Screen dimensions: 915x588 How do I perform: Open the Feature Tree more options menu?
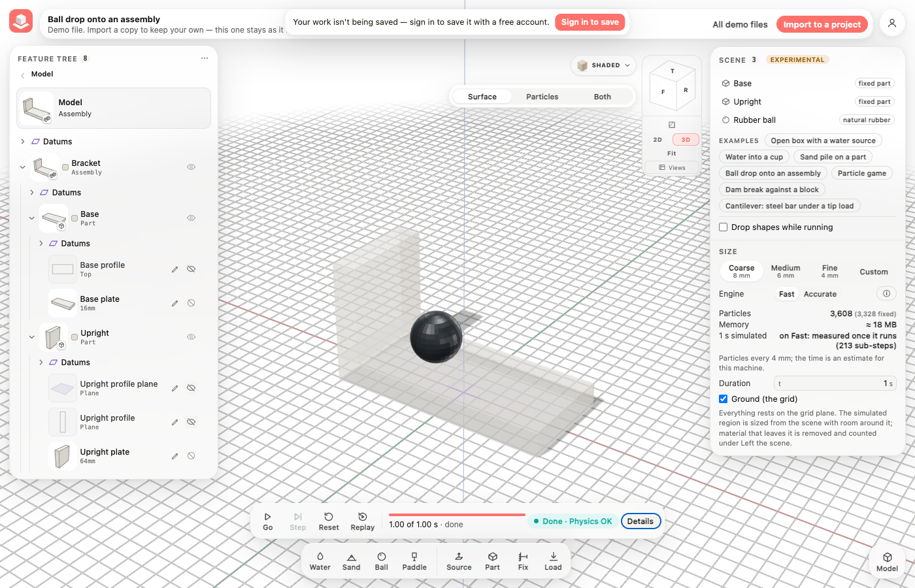coord(205,59)
